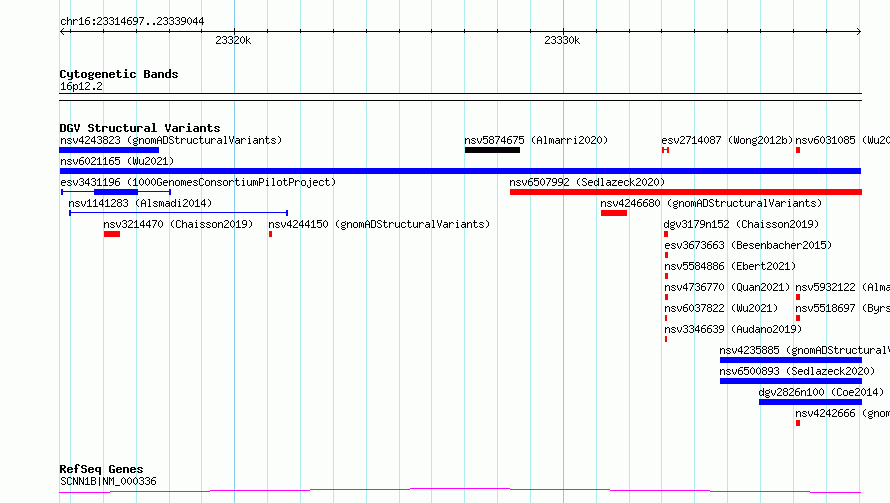Open nsv1141283 (Alsmadi2014) label

[140, 203]
